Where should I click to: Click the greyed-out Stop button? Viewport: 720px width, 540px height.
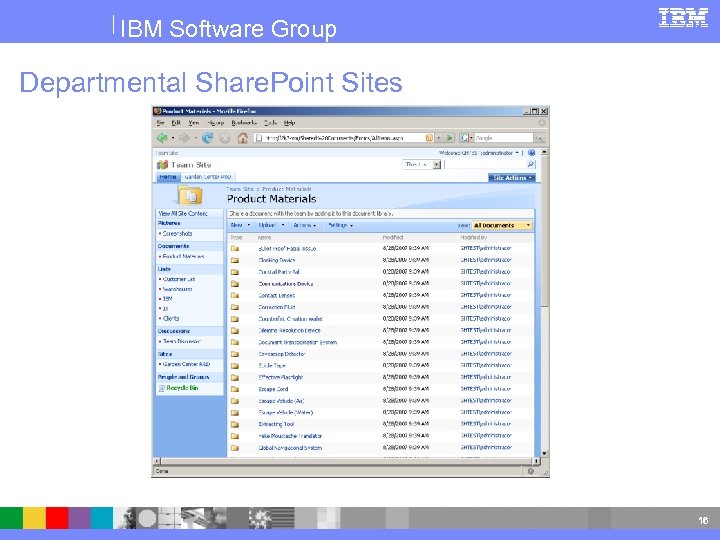(x=225, y=138)
